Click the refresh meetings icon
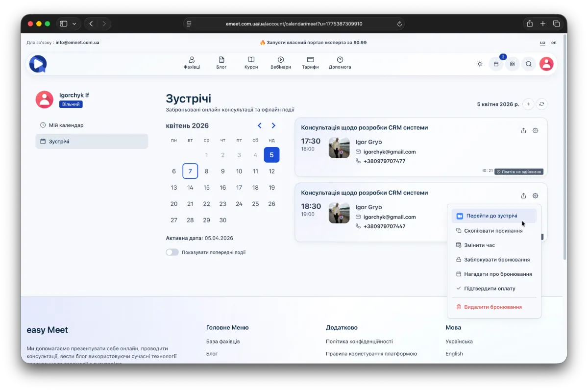 (x=541, y=104)
